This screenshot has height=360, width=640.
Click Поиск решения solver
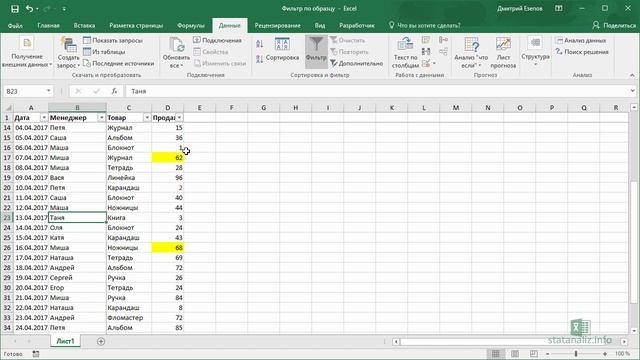(582, 52)
